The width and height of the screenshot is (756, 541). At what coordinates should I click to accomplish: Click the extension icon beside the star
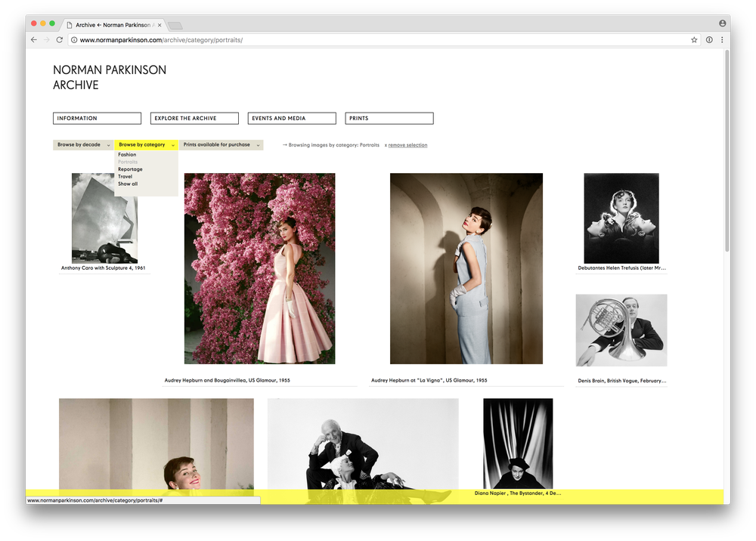(x=709, y=40)
